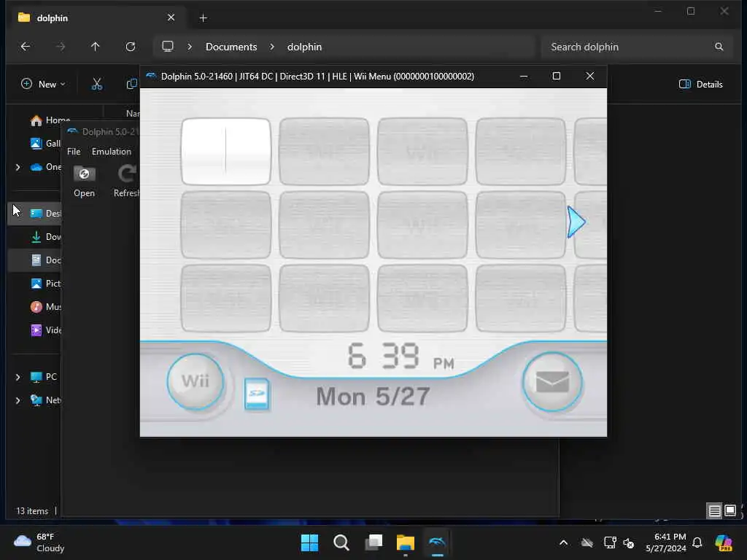
Task: Select Gallery in Explorer sidebar
Action: pyautogui.click(x=45, y=144)
